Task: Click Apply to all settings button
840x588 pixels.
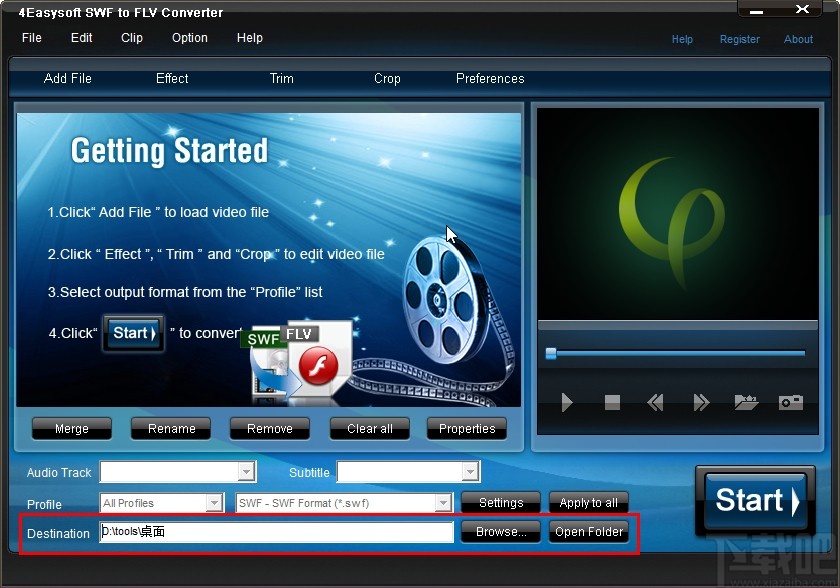Action: tap(588, 503)
